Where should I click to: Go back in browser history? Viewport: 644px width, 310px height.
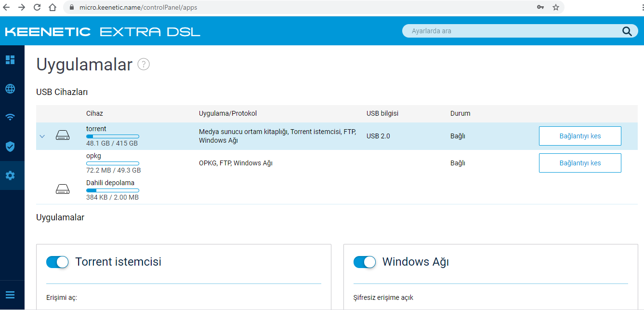click(7, 7)
